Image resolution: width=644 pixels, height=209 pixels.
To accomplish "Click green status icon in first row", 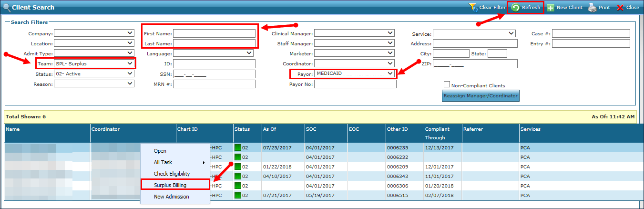I will pos(238,148).
